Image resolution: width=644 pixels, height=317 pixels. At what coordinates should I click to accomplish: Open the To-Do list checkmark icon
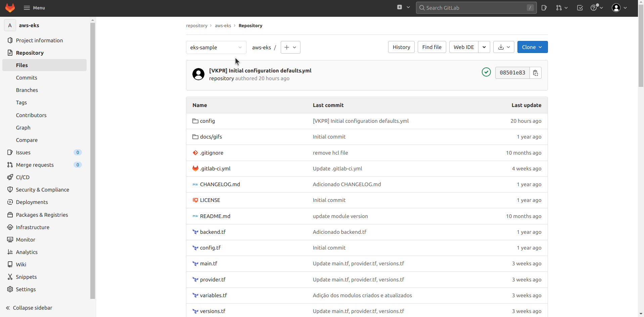(x=580, y=8)
